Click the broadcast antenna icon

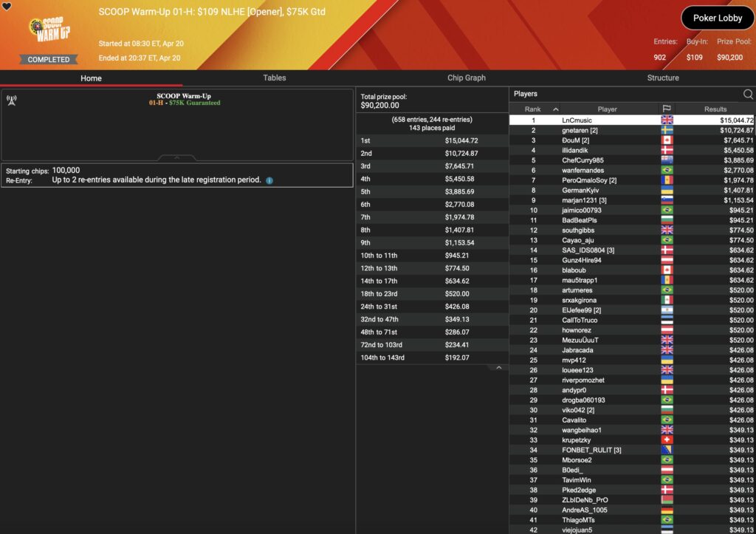click(x=12, y=100)
